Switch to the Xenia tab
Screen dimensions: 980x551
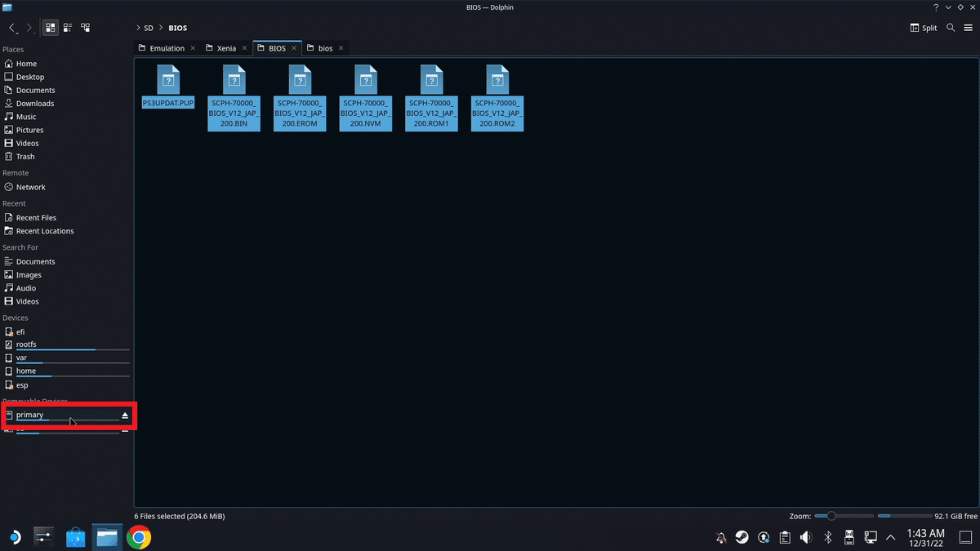pos(226,48)
